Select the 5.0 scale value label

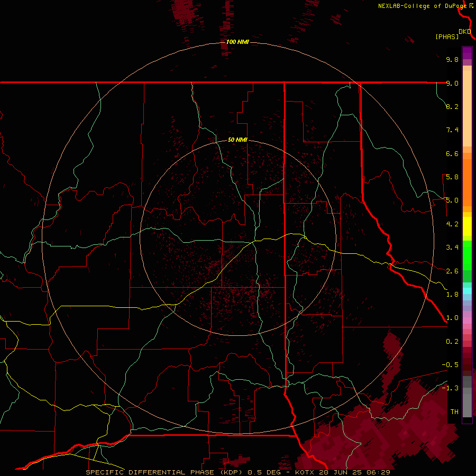point(452,200)
